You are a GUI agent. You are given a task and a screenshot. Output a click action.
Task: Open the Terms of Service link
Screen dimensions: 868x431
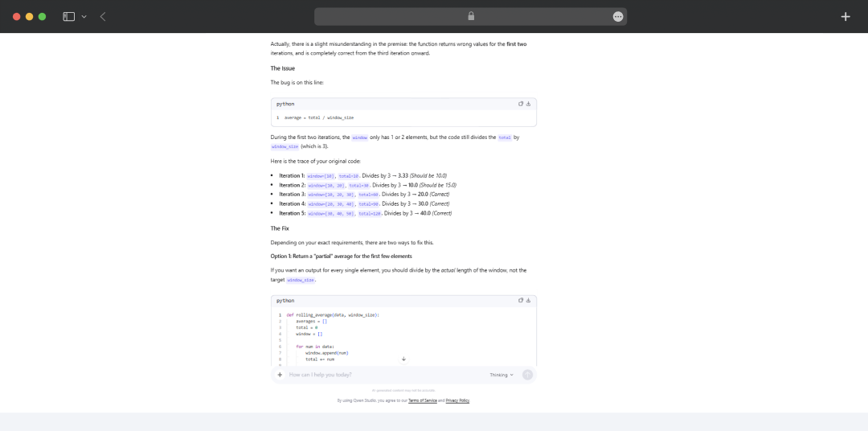tap(423, 400)
